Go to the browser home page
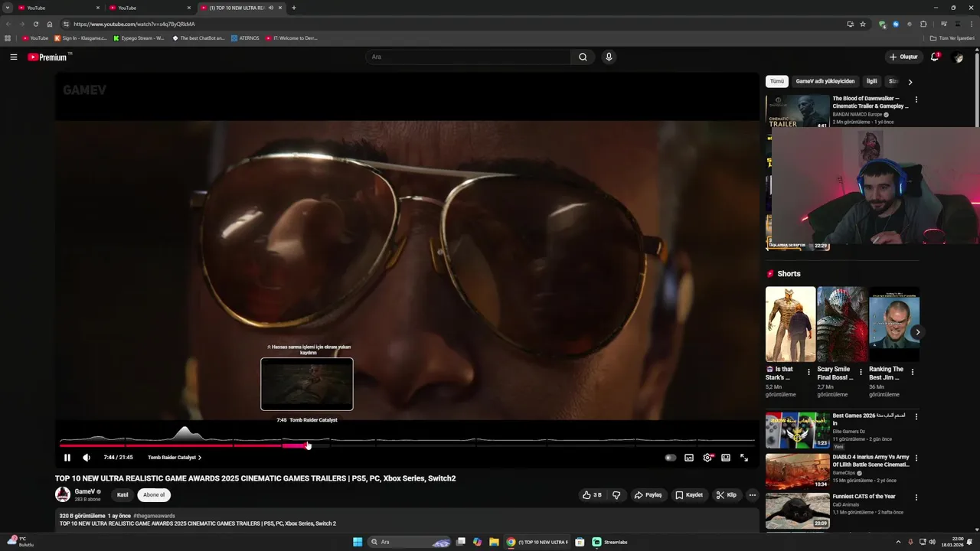This screenshot has width=980, height=551. 50,24
